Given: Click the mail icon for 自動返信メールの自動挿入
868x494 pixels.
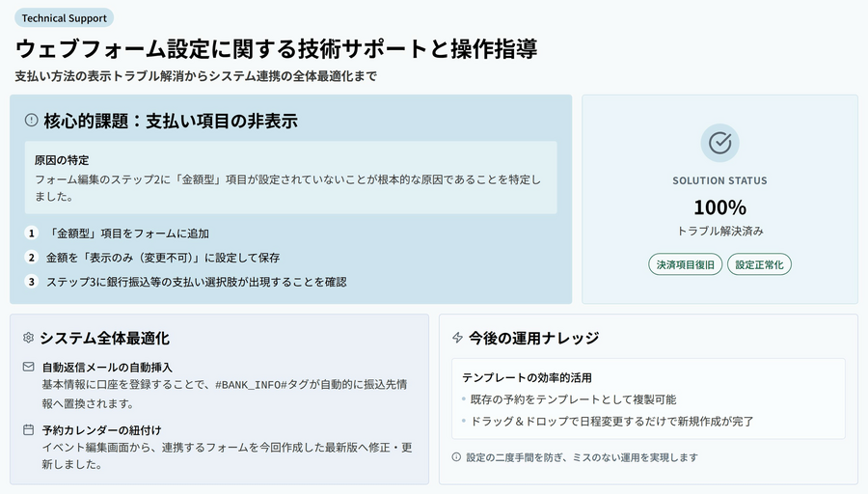Looking at the screenshot, I should pyautogui.click(x=29, y=368).
